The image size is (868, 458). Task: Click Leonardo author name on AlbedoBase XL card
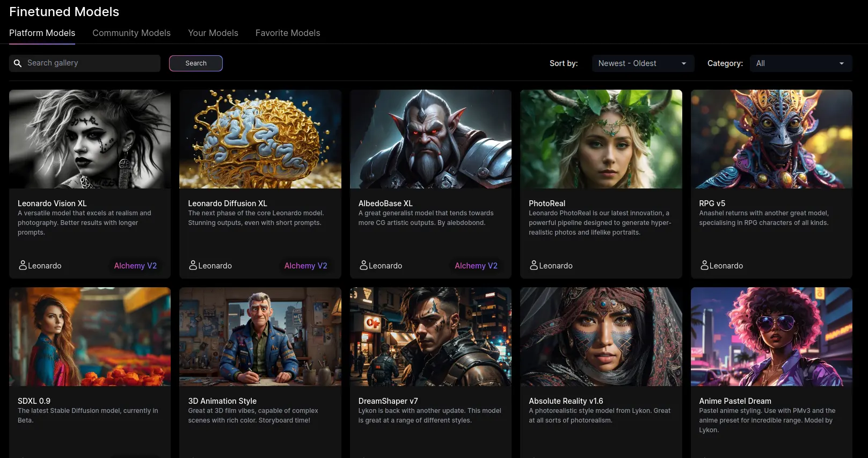pos(385,266)
